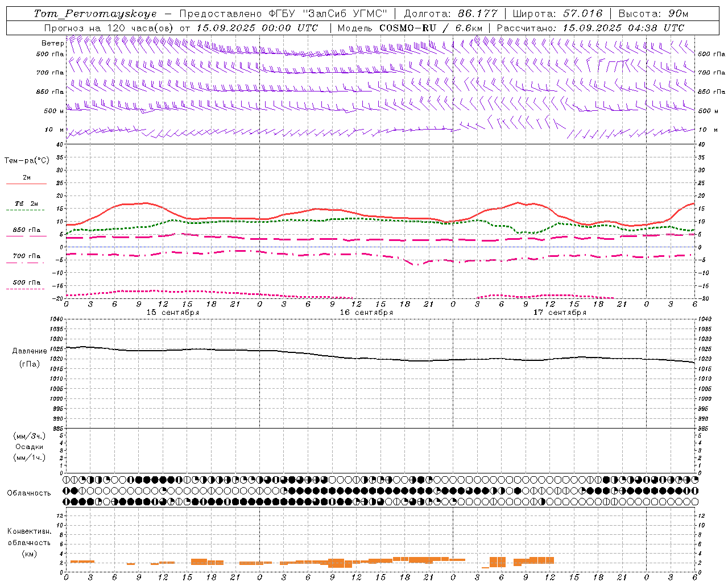The height and width of the screenshot is (582, 728).
Task: Click the date label "17 сентября"
Action: coord(560,313)
